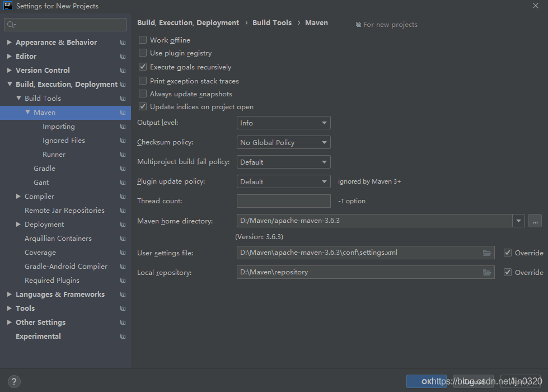
Task: Click the OK button
Action: click(426, 381)
